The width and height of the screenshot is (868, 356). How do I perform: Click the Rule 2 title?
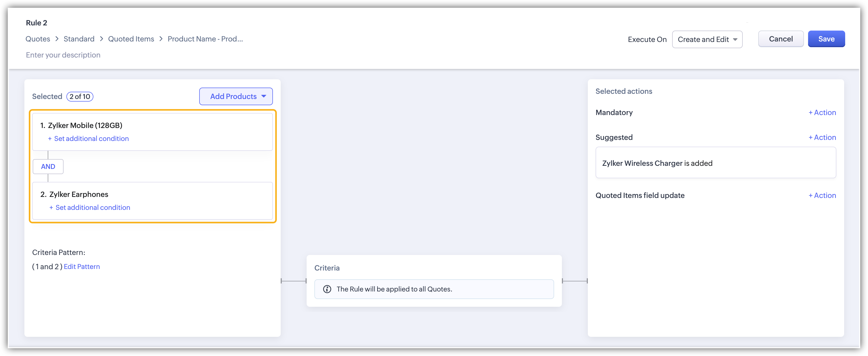coord(36,23)
